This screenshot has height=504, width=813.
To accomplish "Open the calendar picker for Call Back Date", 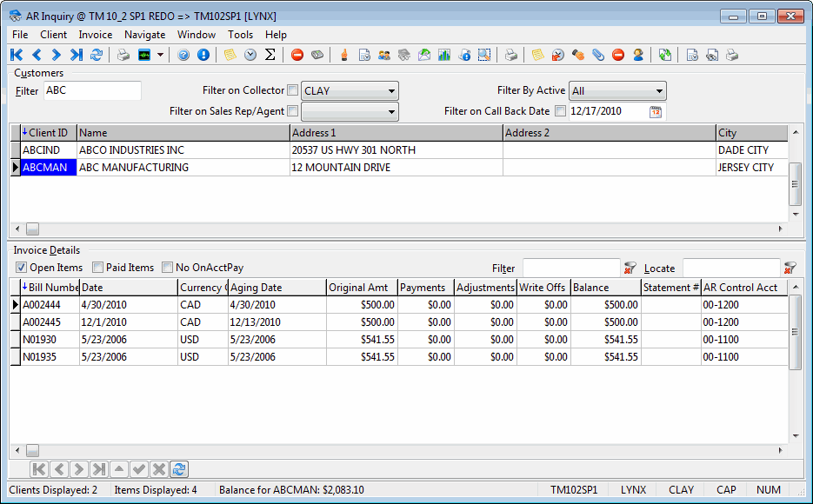I will click(656, 112).
